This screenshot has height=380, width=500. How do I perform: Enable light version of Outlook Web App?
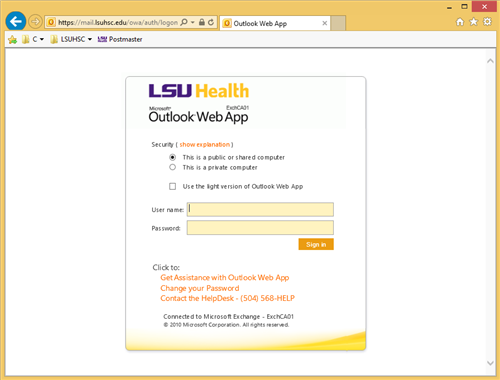click(172, 186)
